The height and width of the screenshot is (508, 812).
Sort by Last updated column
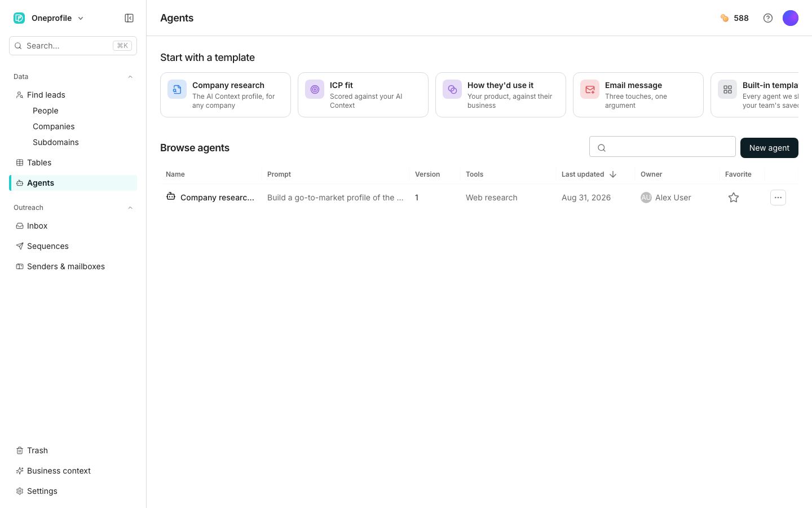589,174
